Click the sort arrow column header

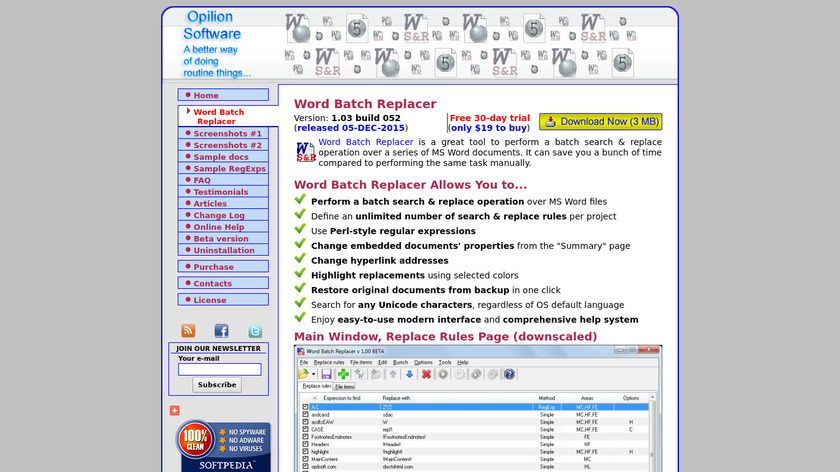click(x=314, y=398)
